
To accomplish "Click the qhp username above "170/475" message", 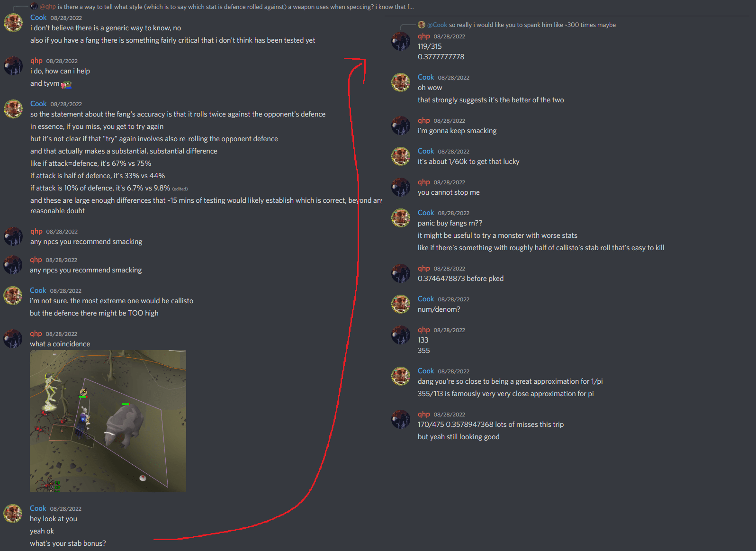I will pos(424,414).
